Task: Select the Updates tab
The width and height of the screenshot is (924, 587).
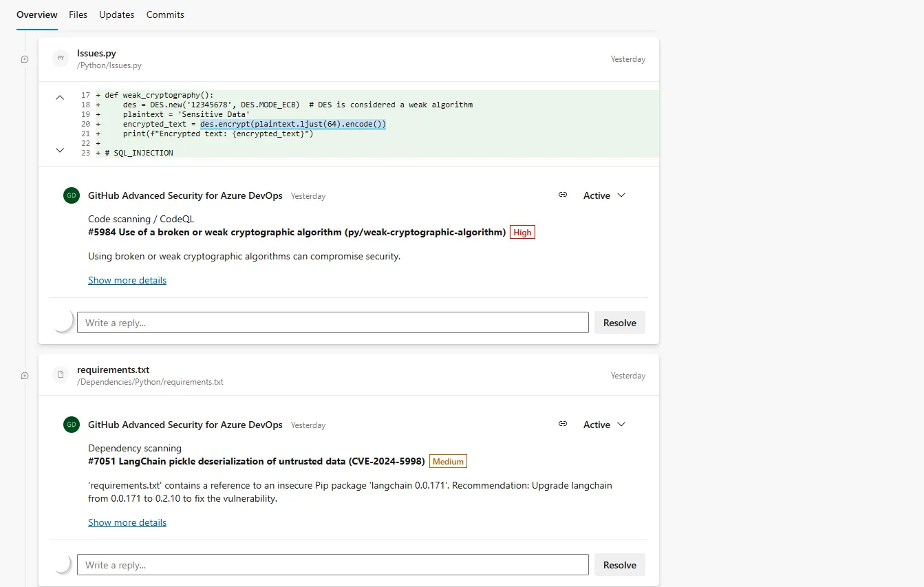Action: (116, 14)
